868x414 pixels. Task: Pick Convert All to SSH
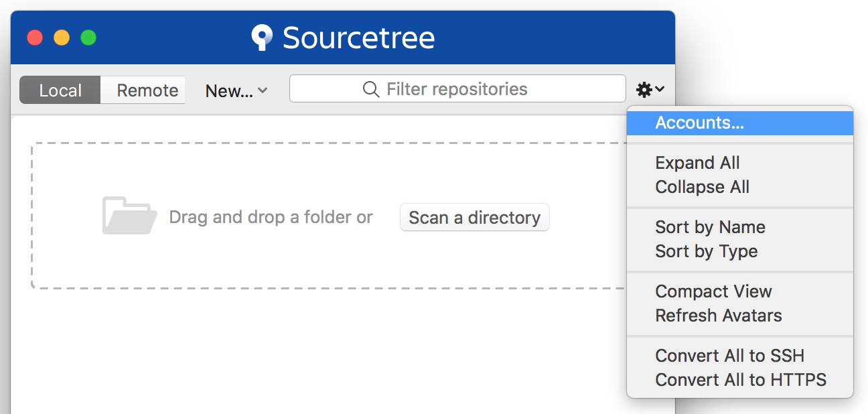[740, 356]
